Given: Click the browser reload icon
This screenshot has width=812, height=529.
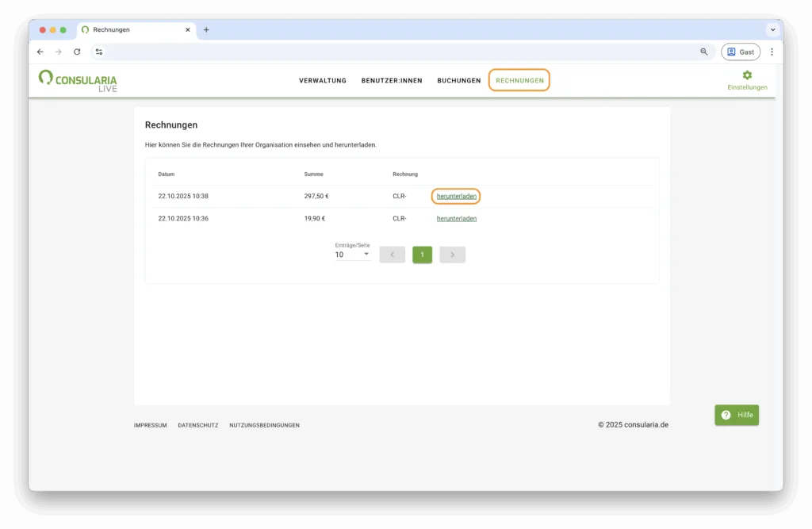Looking at the screenshot, I should [x=77, y=52].
